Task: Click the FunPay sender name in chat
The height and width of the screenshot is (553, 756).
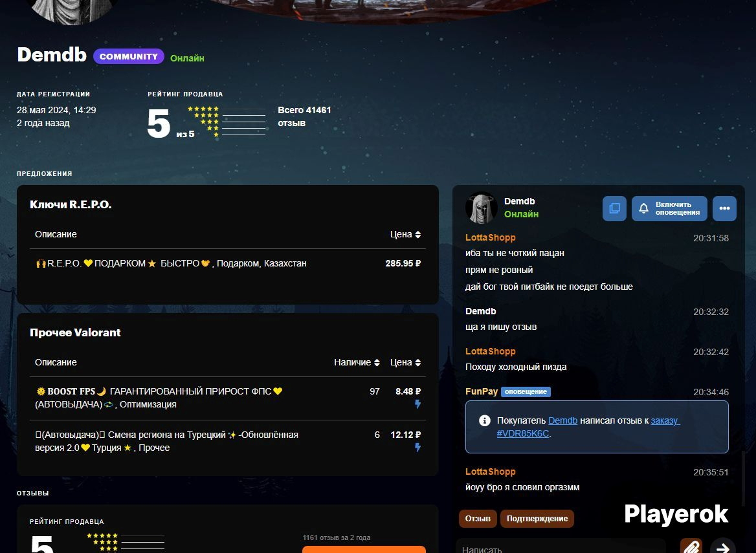Action: coord(481,392)
